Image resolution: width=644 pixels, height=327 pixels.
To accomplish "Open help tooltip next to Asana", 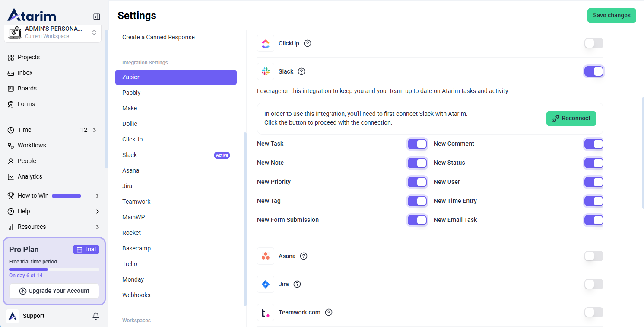I will point(304,256).
